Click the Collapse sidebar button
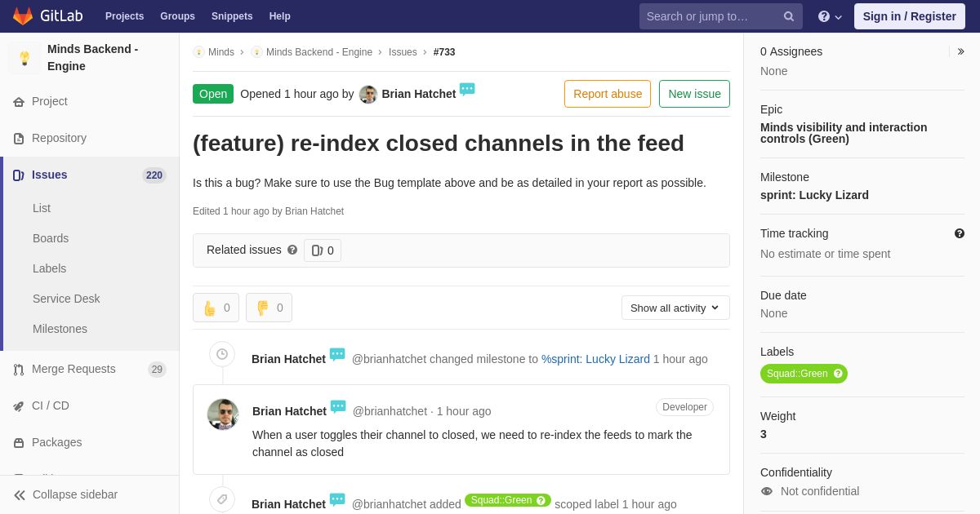Screen dimensions: 980x514 point(90,494)
